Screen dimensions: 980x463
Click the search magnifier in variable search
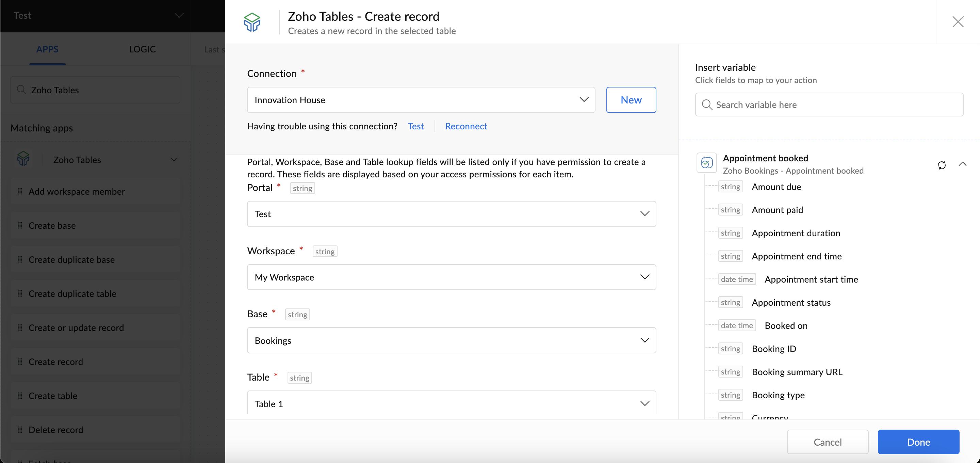tap(707, 105)
